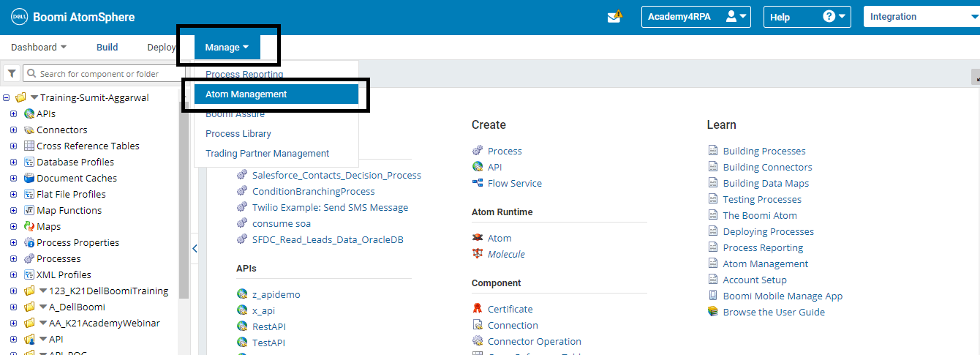The image size is (980, 355).
Task: Select the Connectors tree item
Action: point(62,130)
